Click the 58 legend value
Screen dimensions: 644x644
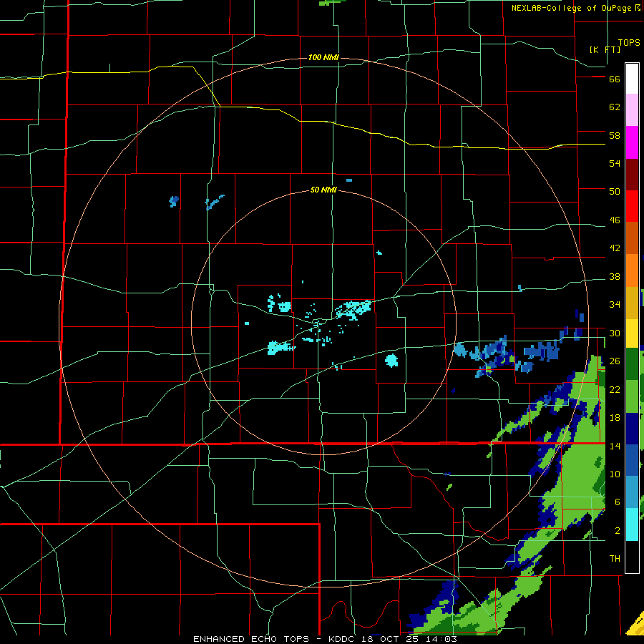coord(615,135)
